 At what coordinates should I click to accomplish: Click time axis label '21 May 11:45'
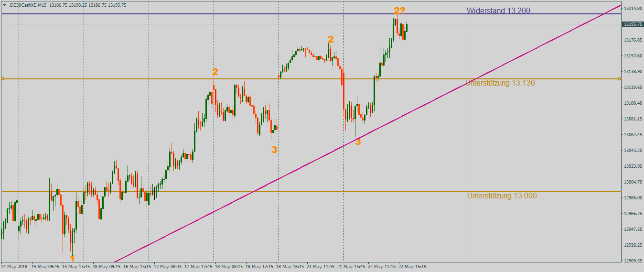tap(321, 267)
